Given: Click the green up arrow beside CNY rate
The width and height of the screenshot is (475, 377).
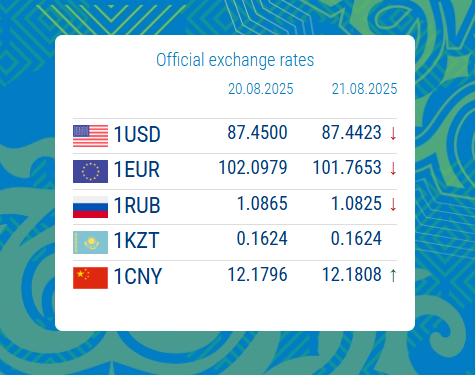Looking at the screenshot, I should point(393,276).
